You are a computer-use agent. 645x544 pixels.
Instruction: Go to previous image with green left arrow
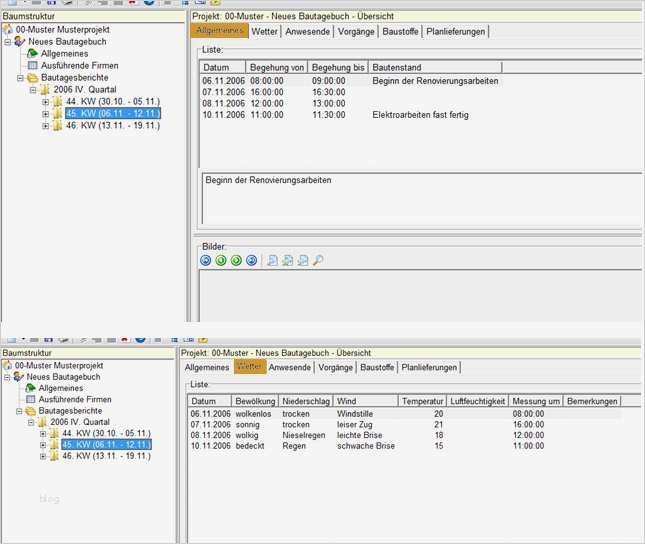(x=221, y=260)
